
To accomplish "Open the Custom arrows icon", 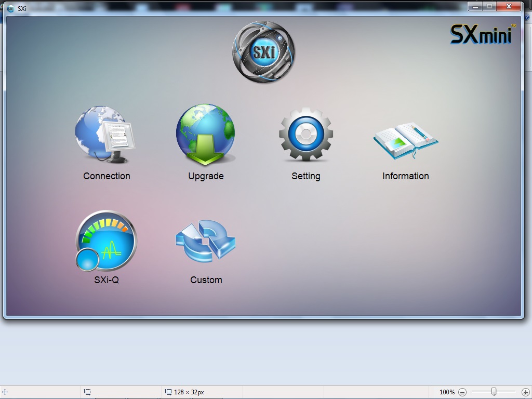I will tap(206, 241).
